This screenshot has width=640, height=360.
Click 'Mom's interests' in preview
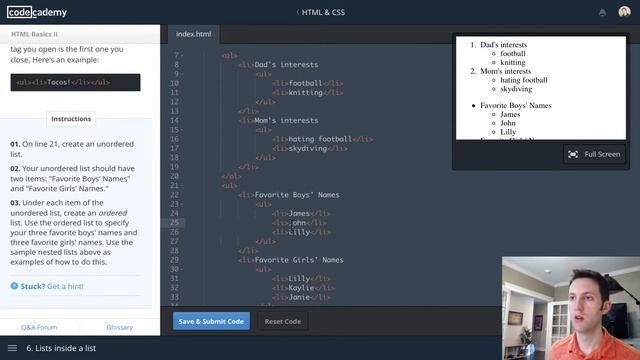tap(505, 71)
